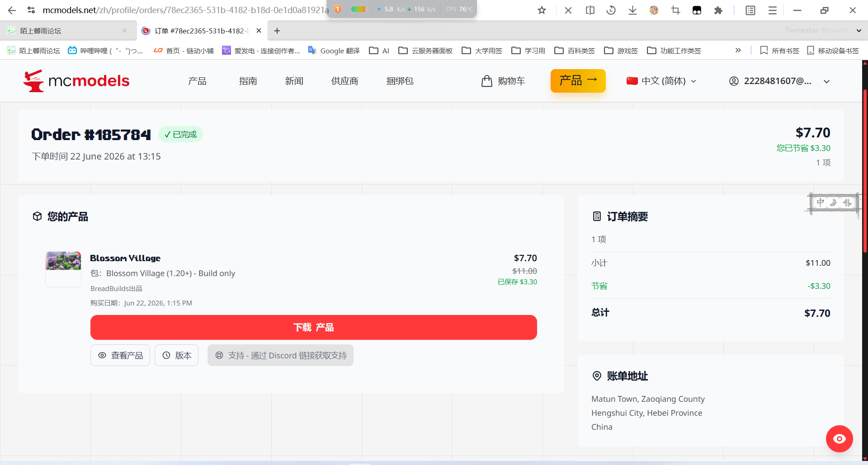
Task: Open the browser extensions puzzle icon
Action: click(x=718, y=10)
